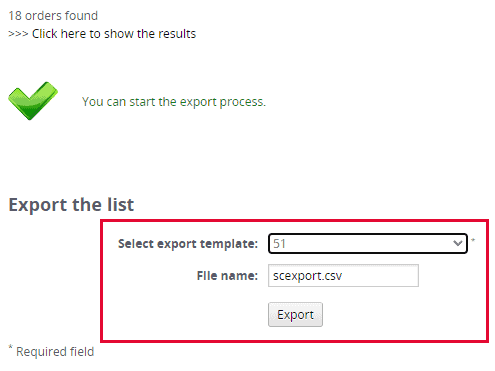
Task: Click here to show the results
Action: tap(114, 34)
